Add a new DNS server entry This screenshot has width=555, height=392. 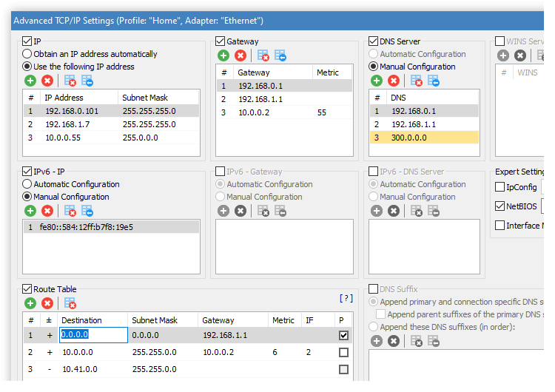[377, 81]
